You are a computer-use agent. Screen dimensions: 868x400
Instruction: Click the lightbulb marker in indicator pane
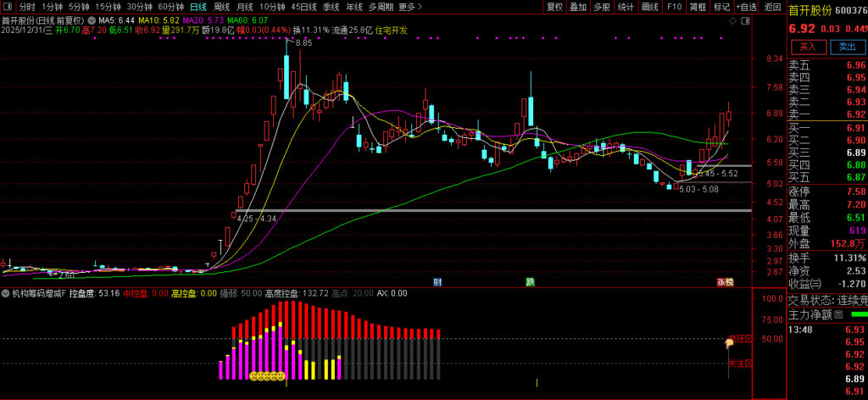tap(729, 343)
